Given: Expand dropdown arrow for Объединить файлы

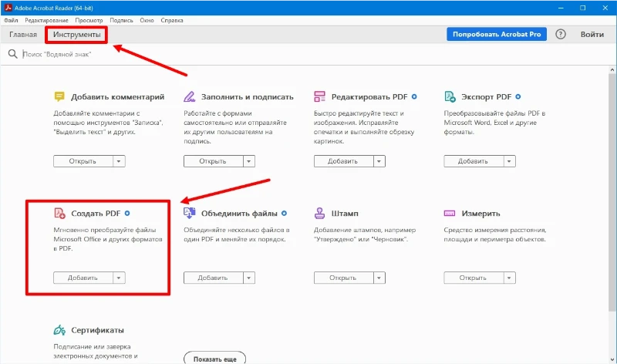Looking at the screenshot, I should click(x=248, y=278).
